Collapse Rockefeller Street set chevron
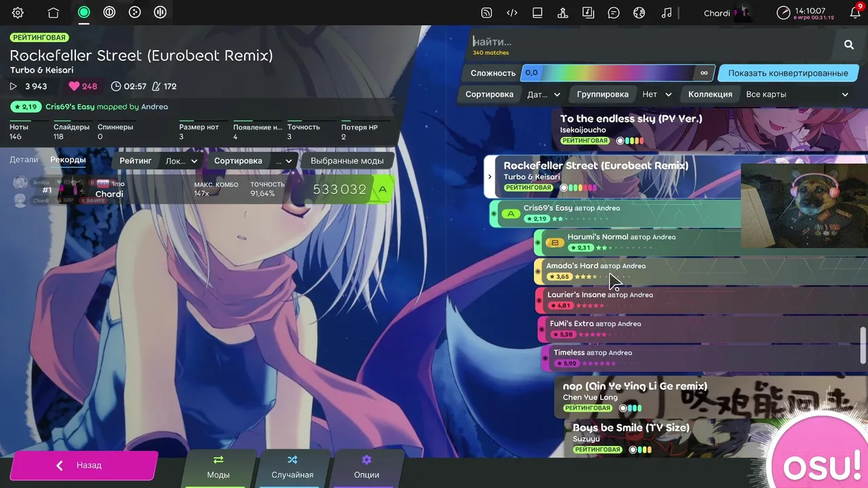 [x=490, y=177]
